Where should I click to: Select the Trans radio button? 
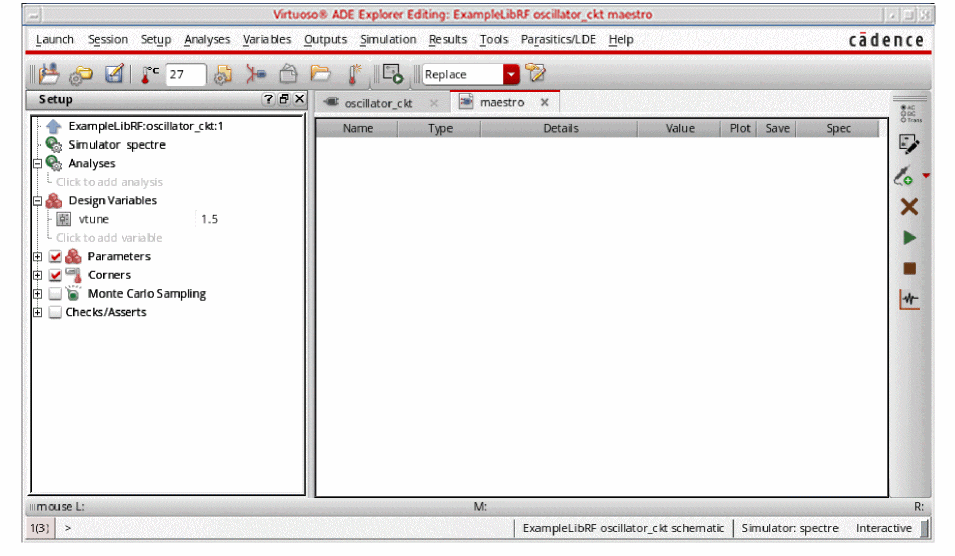(903, 119)
